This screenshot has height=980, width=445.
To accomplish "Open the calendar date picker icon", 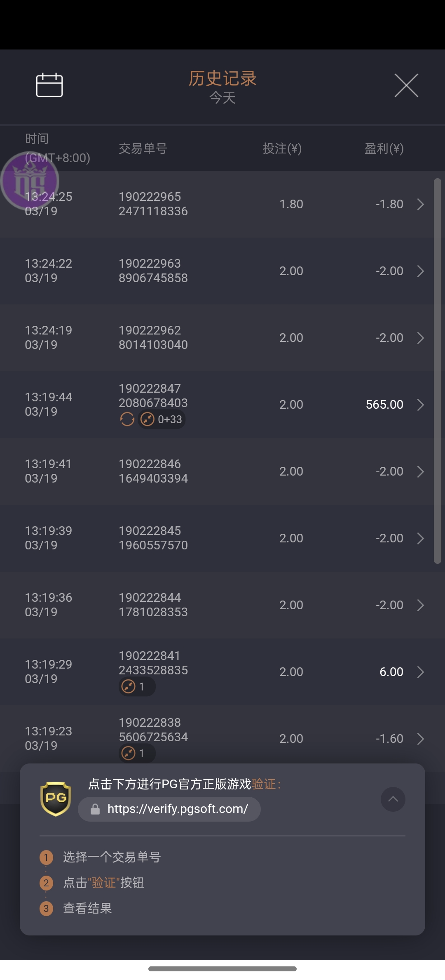I will [x=49, y=85].
